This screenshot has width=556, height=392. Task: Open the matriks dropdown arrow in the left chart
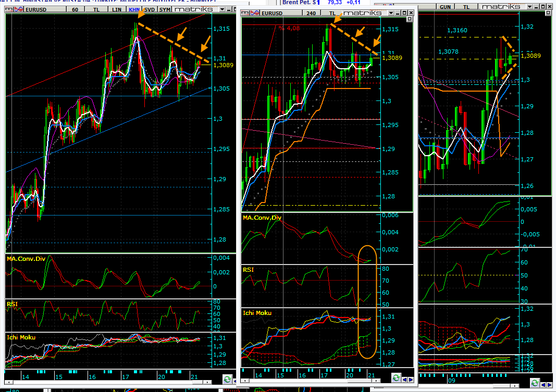[223, 9]
